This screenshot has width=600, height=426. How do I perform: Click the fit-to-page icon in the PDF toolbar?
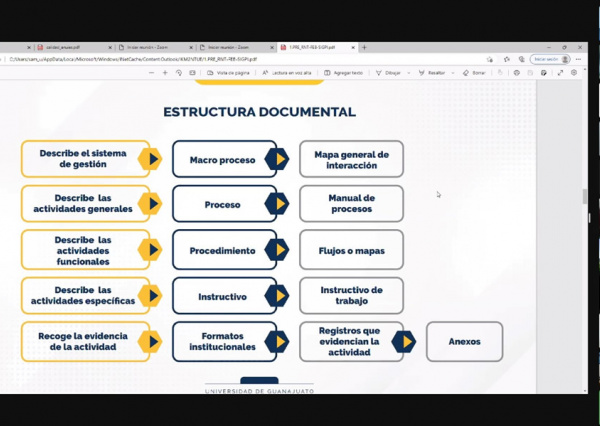click(x=192, y=73)
